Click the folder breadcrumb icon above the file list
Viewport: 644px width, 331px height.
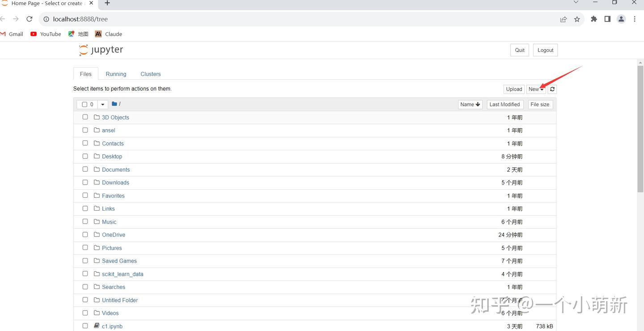click(x=114, y=104)
